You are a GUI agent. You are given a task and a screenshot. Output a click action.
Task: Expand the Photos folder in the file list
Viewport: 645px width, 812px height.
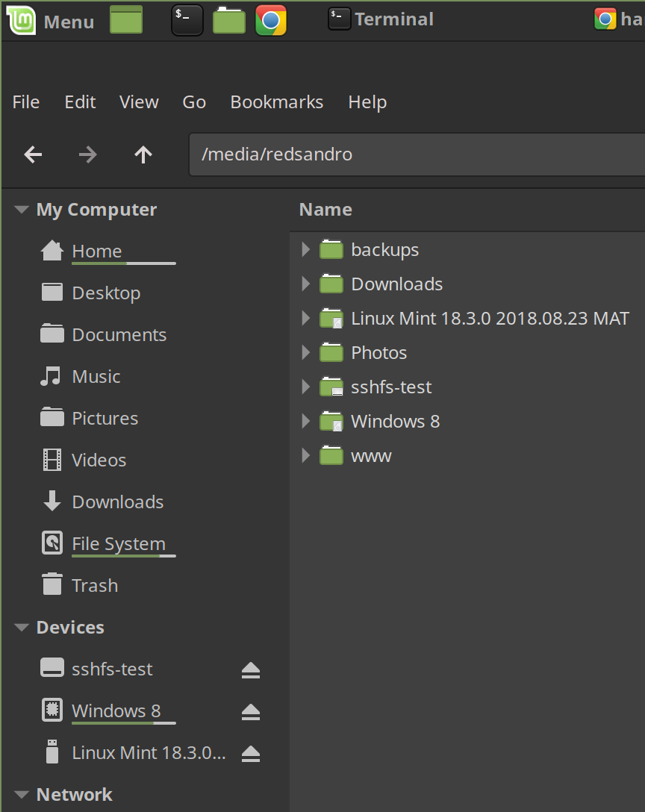pyautogui.click(x=305, y=352)
